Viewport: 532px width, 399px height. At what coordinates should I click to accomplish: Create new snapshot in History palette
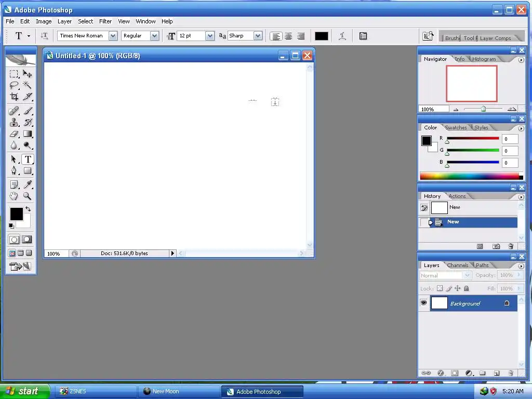coord(496,246)
